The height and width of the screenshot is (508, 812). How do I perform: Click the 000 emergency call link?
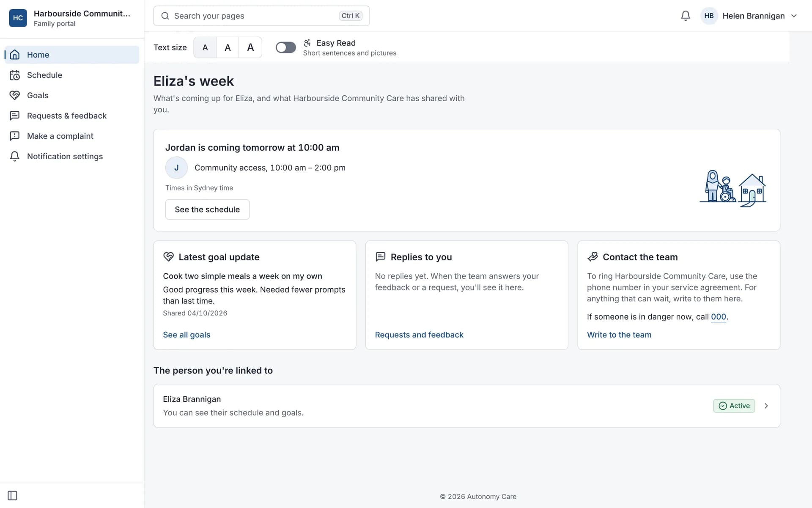tap(719, 317)
